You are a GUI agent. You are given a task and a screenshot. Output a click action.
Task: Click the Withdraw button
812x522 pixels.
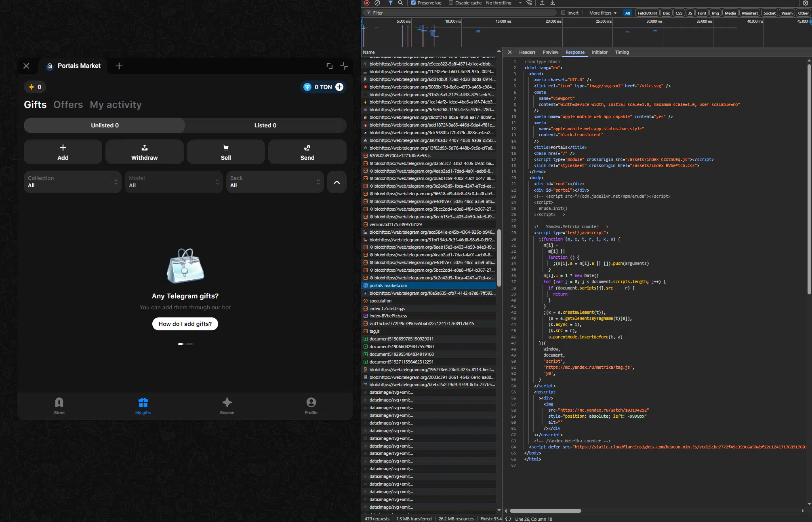coord(145,152)
